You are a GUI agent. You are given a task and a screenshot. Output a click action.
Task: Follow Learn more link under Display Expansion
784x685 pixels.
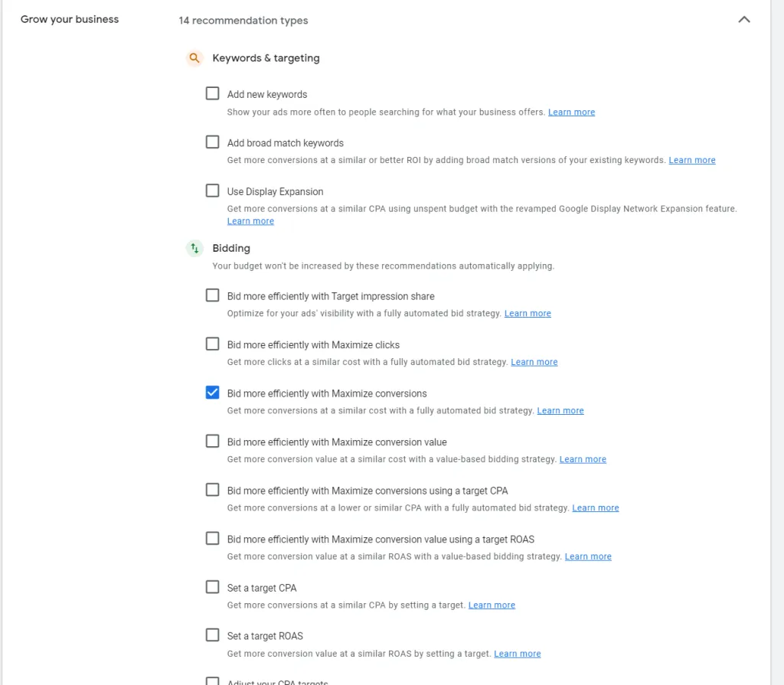click(250, 221)
